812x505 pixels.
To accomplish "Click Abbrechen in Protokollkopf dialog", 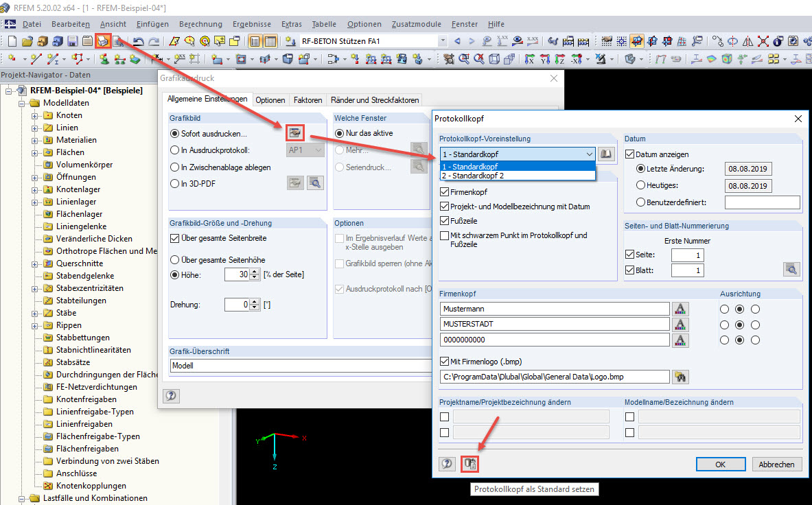I will [x=776, y=464].
